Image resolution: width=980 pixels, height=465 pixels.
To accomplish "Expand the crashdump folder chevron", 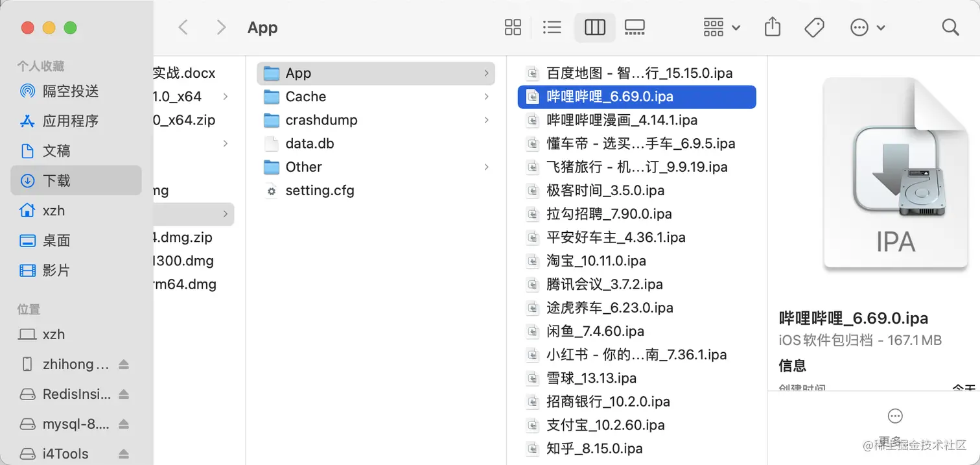I will [x=486, y=120].
